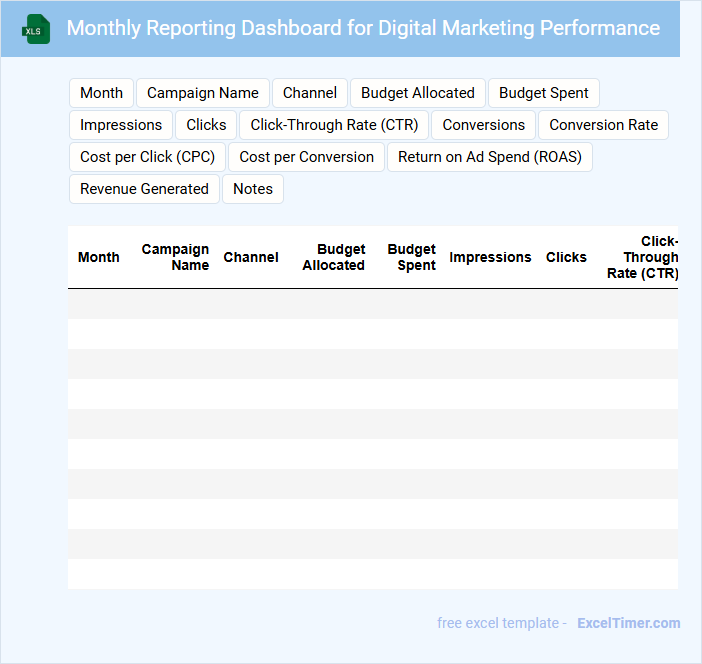Select the Clicks tag button
Image resolution: width=702 pixels, height=664 pixels.
tap(206, 125)
